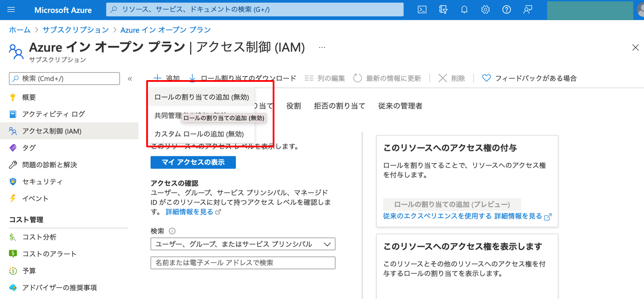Image resolution: width=644 pixels, height=299 pixels.
Task: Click the lightning icon beside イベント
Action: coord(13,198)
